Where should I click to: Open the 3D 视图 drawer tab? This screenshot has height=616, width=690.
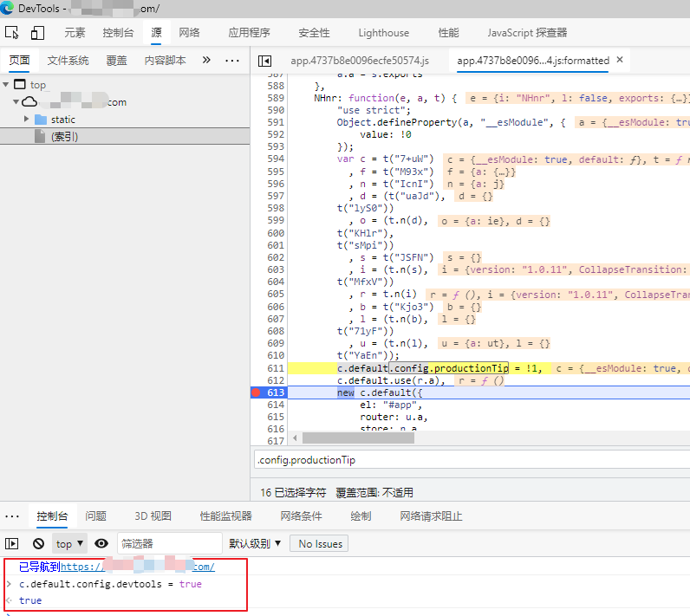pos(153,516)
